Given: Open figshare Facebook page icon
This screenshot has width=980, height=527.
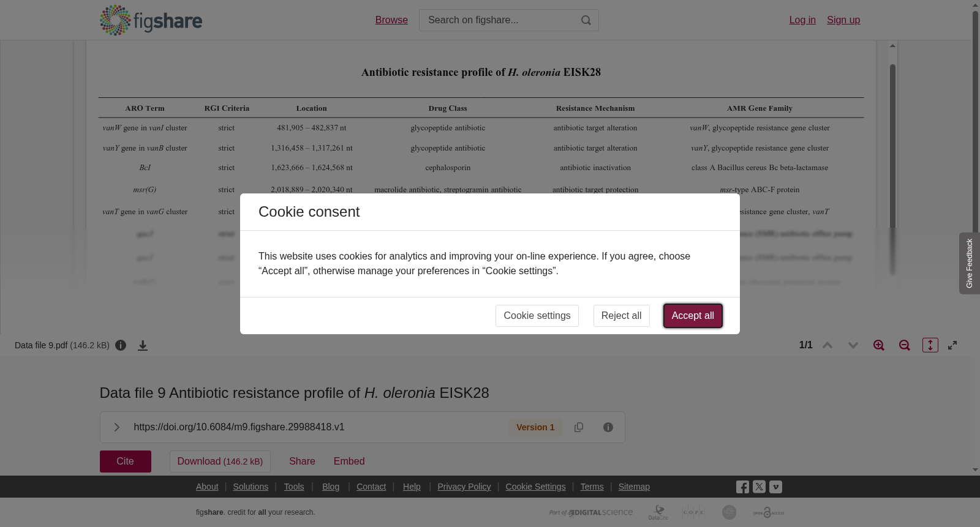Looking at the screenshot, I should (x=742, y=487).
